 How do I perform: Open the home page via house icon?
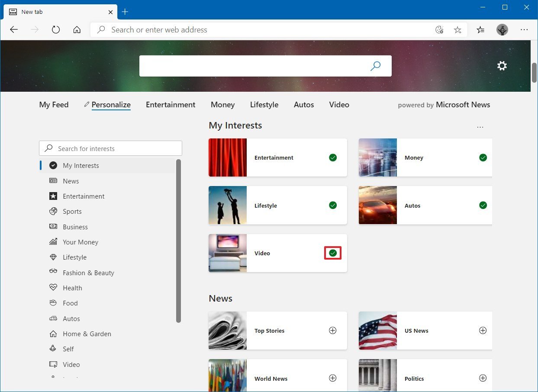pos(77,30)
